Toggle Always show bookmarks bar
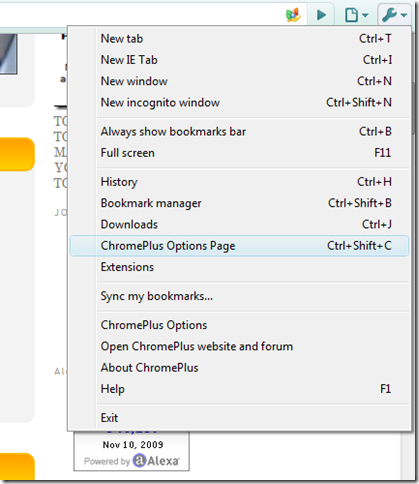The width and height of the screenshot is (419, 484). 239,132
